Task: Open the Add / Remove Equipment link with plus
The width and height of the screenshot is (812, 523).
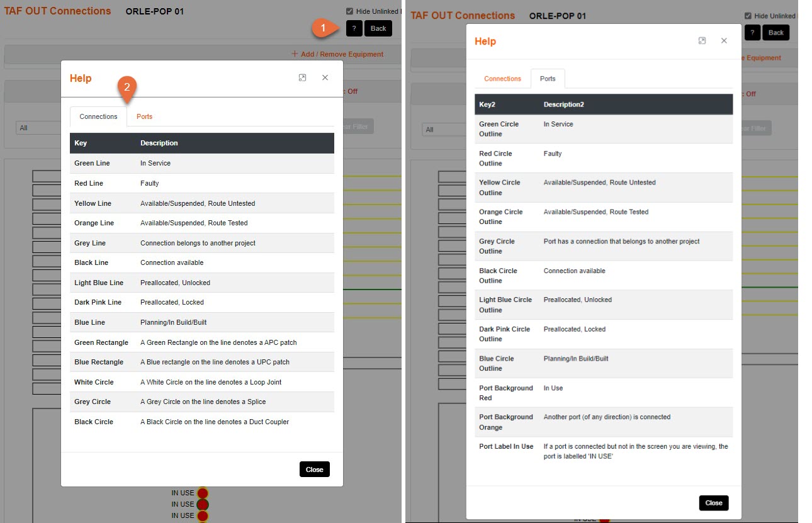Action: coord(337,54)
